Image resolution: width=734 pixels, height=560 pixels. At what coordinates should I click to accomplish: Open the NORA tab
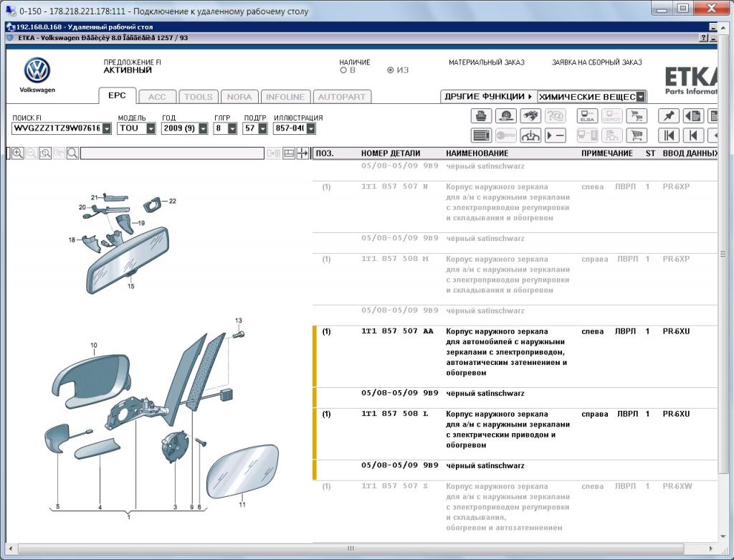point(239,97)
